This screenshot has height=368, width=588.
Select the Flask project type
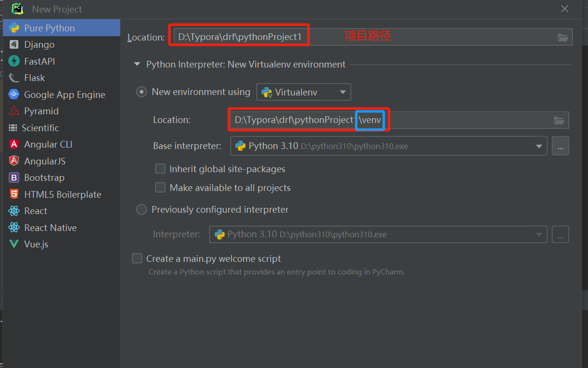[x=35, y=78]
